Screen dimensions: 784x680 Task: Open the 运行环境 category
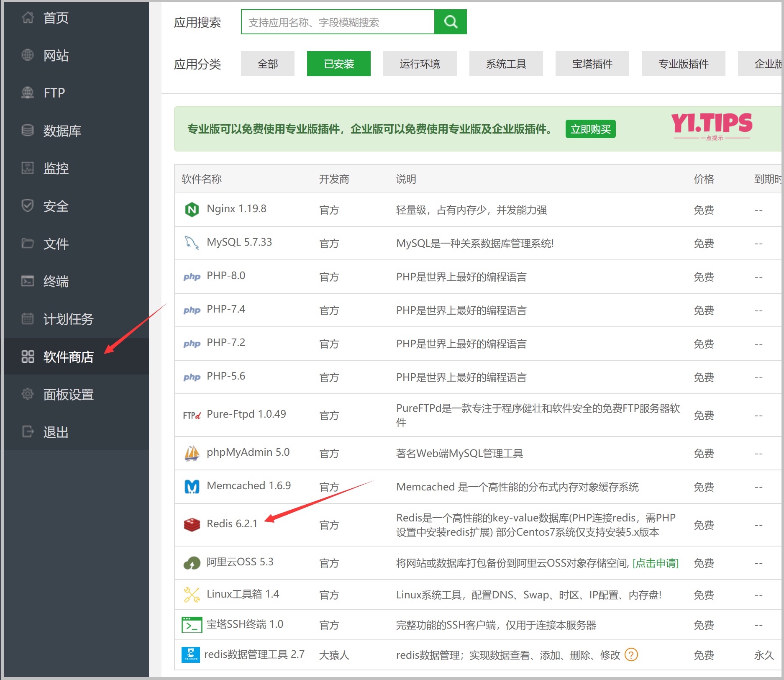(420, 64)
